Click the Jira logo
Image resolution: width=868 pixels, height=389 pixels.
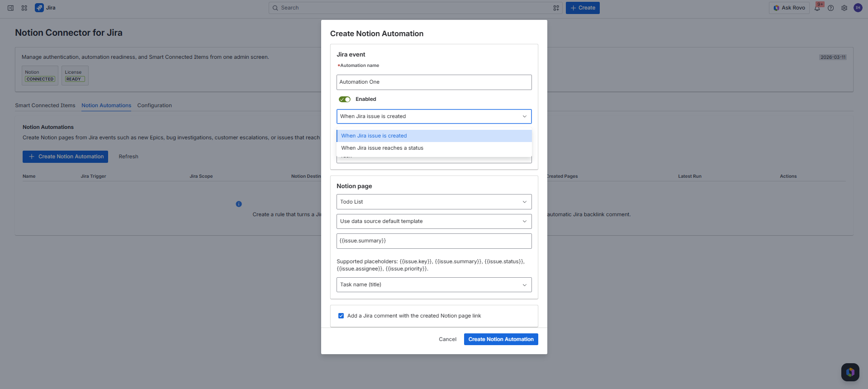click(39, 8)
